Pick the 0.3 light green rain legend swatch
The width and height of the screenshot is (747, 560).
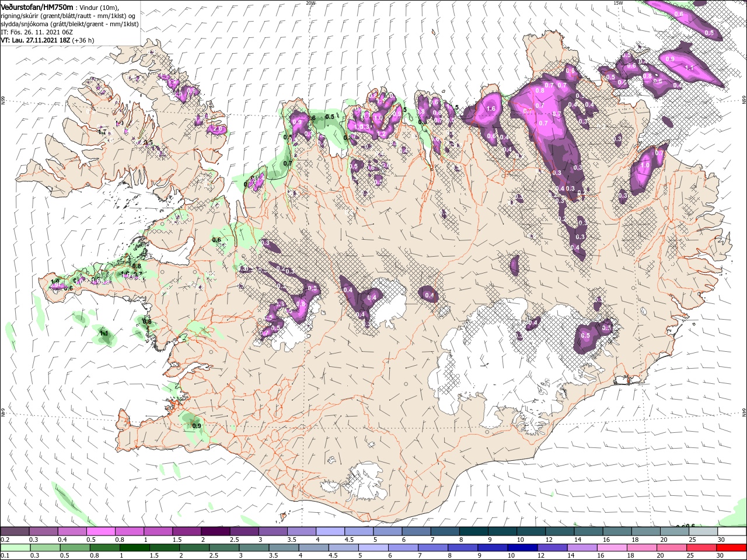point(45,548)
